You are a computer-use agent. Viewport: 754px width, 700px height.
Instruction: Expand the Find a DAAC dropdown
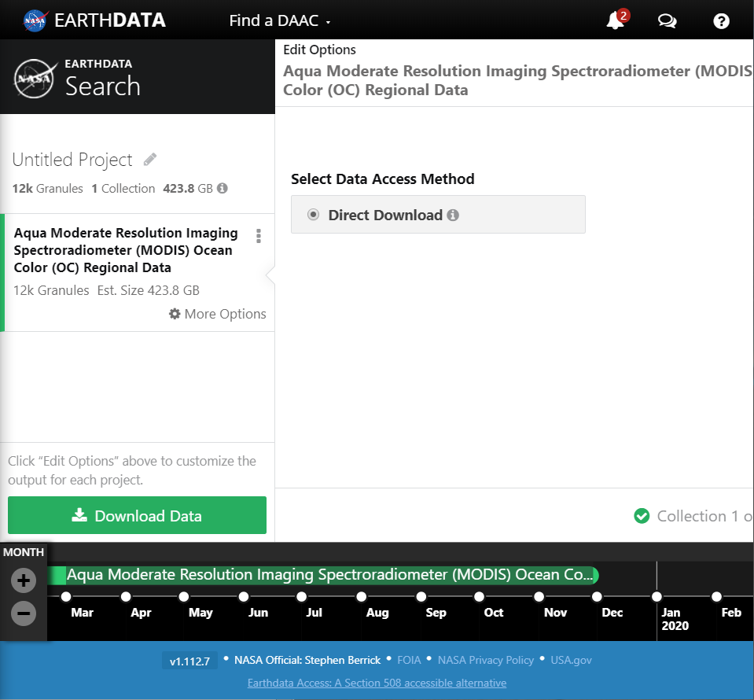pyautogui.click(x=280, y=20)
